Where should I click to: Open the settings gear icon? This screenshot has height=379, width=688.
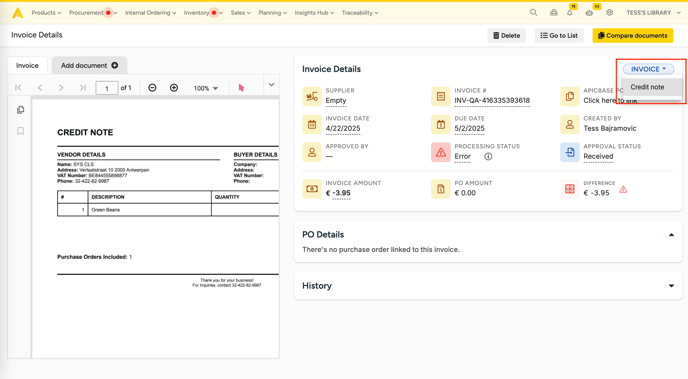[609, 13]
